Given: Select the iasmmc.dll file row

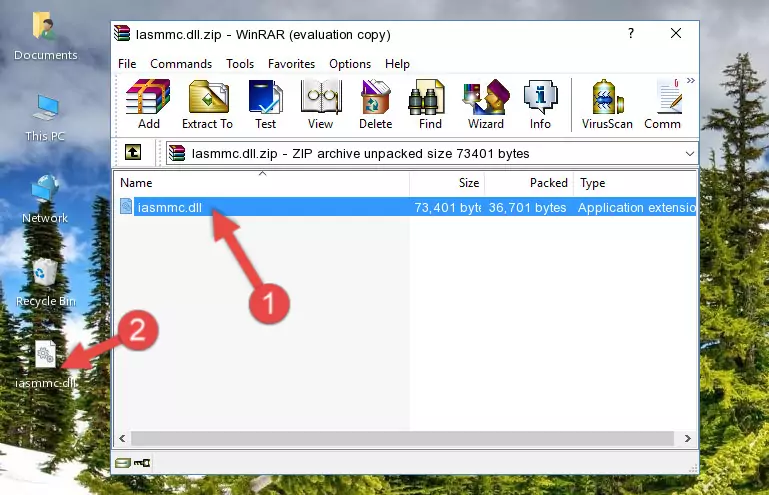Looking at the screenshot, I should pyautogui.click(x=407, y=207).
